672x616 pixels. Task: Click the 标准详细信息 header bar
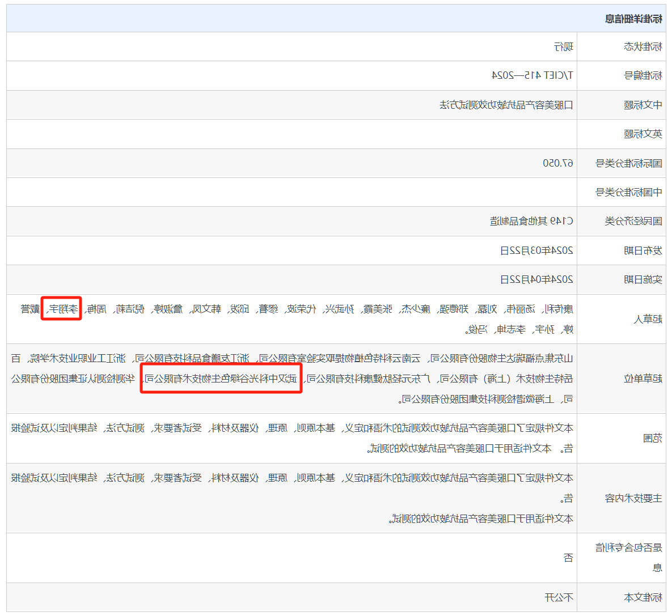click(336, 19)
